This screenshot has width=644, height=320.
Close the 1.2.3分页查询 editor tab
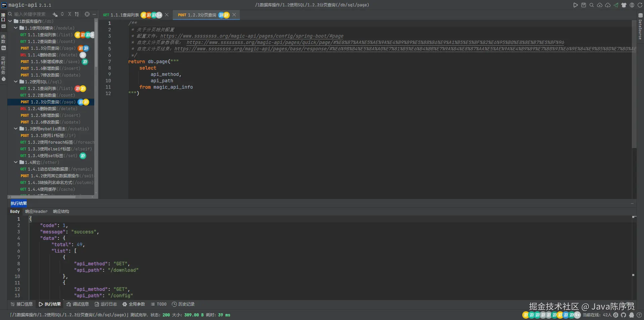click(234, 15)
